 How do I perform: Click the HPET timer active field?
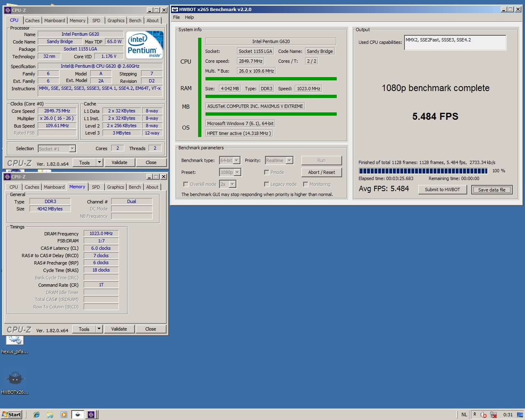pyautogui.click(x=239, y=133)
